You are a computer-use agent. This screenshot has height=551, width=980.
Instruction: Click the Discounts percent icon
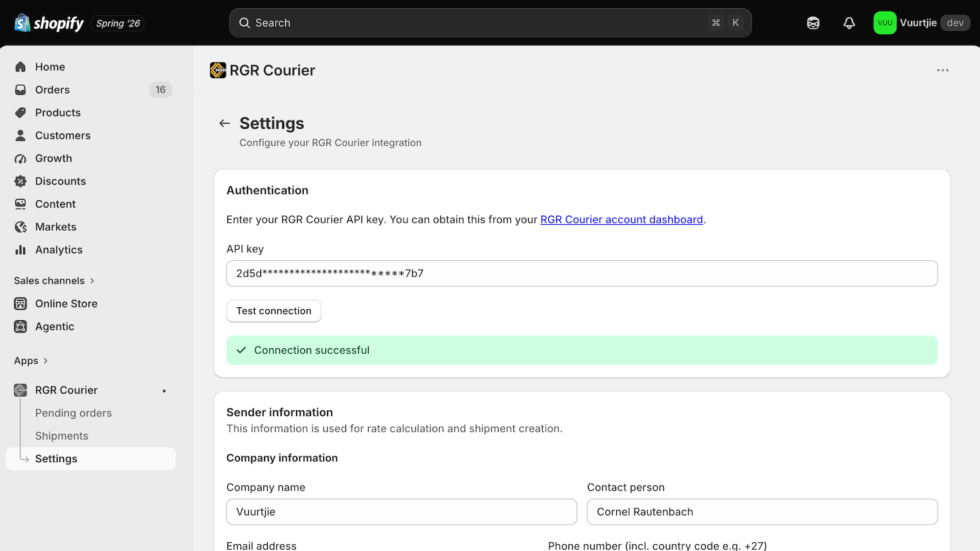pos(21,181)
